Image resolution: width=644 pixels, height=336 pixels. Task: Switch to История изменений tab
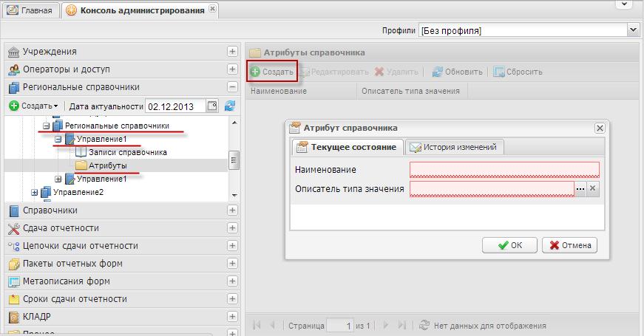[x=454, y=147]
